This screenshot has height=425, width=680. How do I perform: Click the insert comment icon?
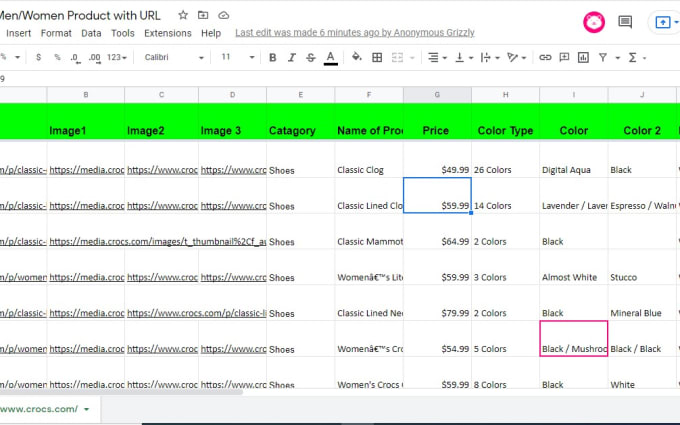click(564, 57)
